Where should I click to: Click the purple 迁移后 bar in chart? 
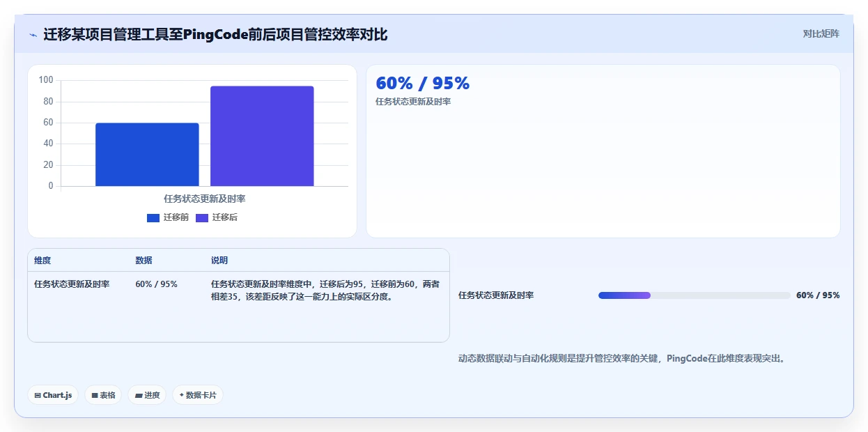(x=262, y=136)
